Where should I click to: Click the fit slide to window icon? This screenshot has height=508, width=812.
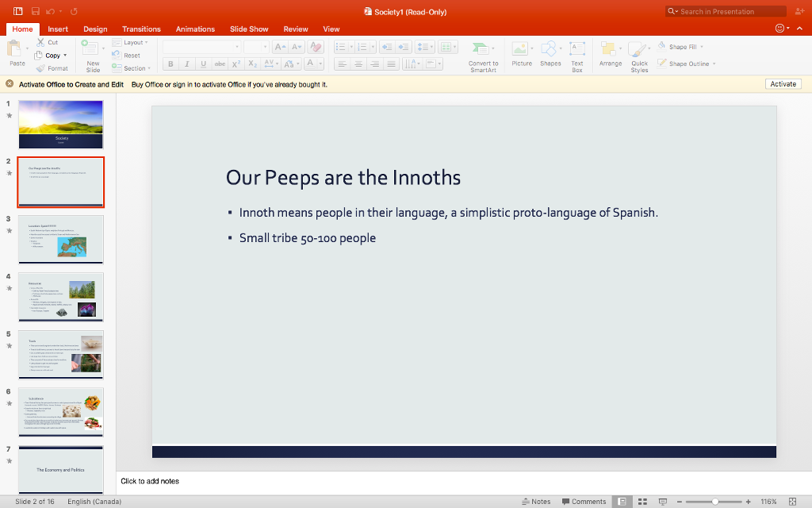click(792, 502)
